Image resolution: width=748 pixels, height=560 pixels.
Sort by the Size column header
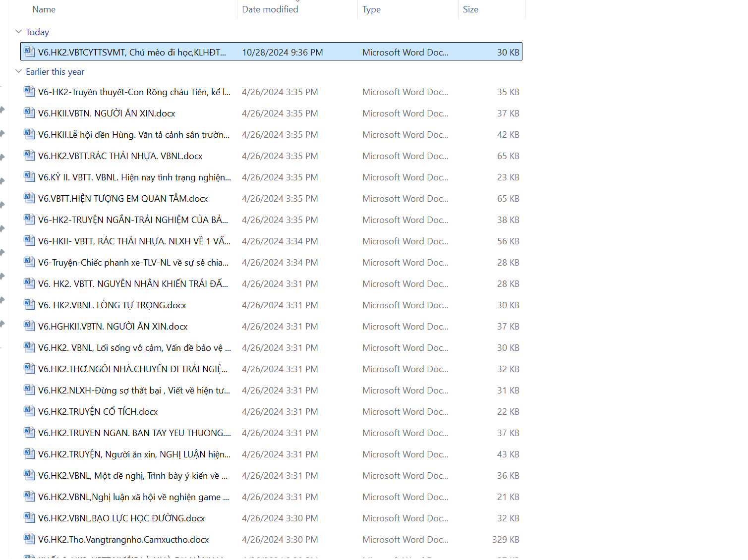point(470,9)
